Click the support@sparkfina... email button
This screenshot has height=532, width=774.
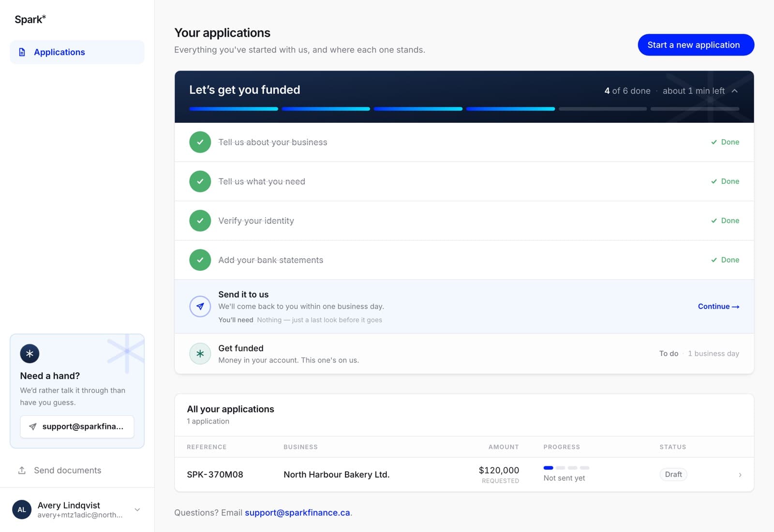[77, 427]
